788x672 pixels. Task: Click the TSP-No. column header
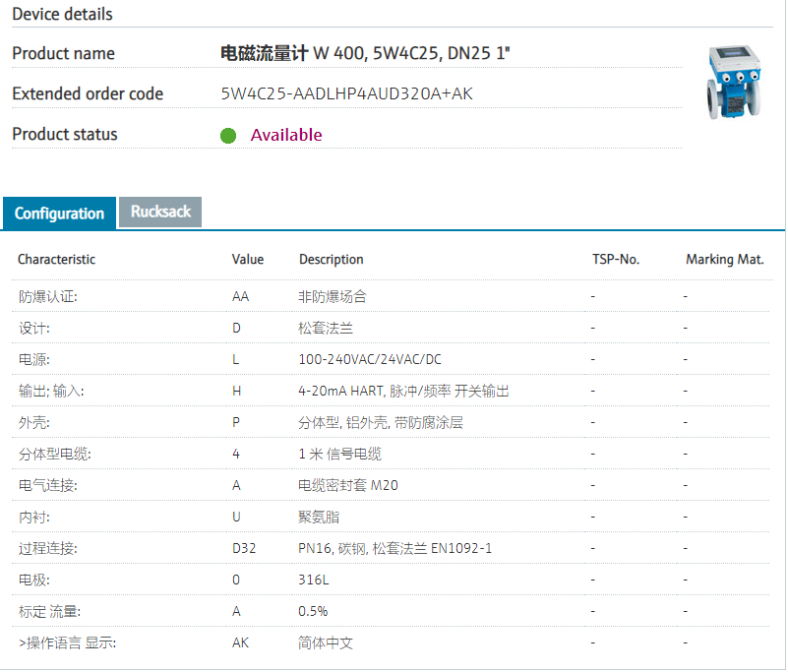coord(616,260)
